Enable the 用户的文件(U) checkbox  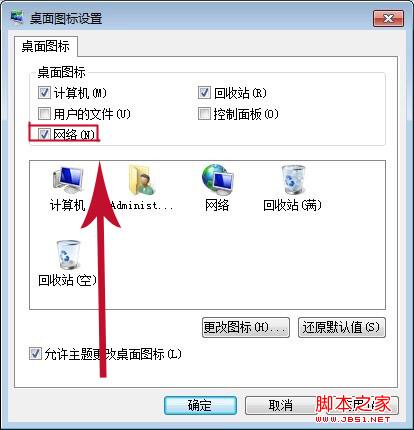[x=44, y=114]
